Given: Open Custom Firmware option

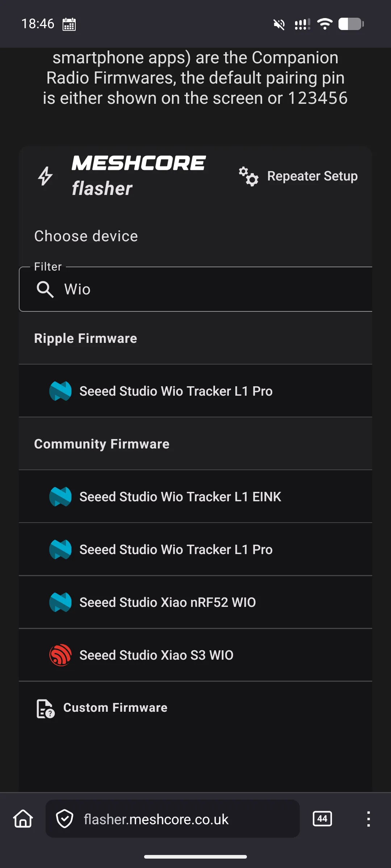Looking at the screenshot, I should (195, 708).
